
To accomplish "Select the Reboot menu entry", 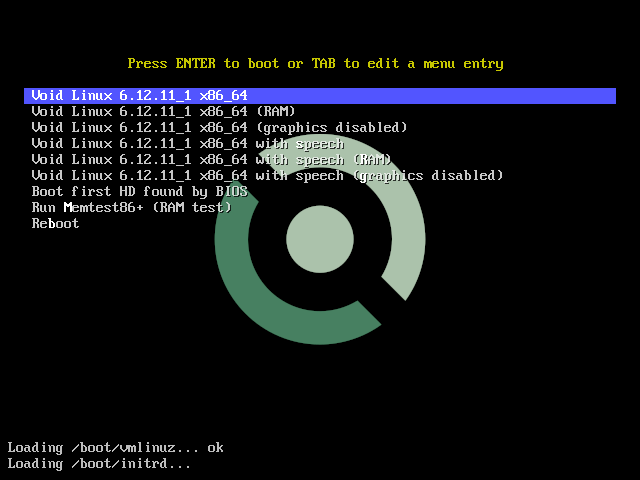I will 56,223.
